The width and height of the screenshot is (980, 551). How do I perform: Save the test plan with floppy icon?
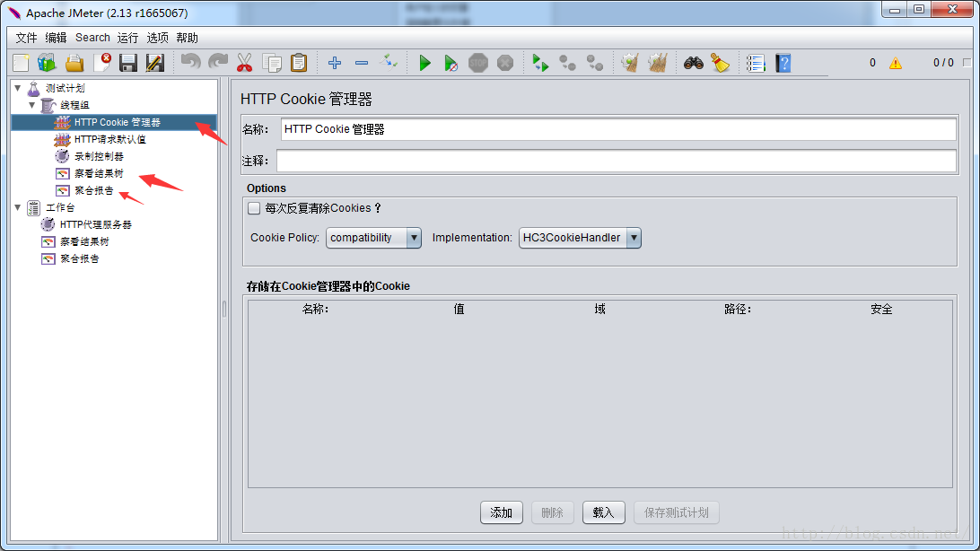(128, 63)
